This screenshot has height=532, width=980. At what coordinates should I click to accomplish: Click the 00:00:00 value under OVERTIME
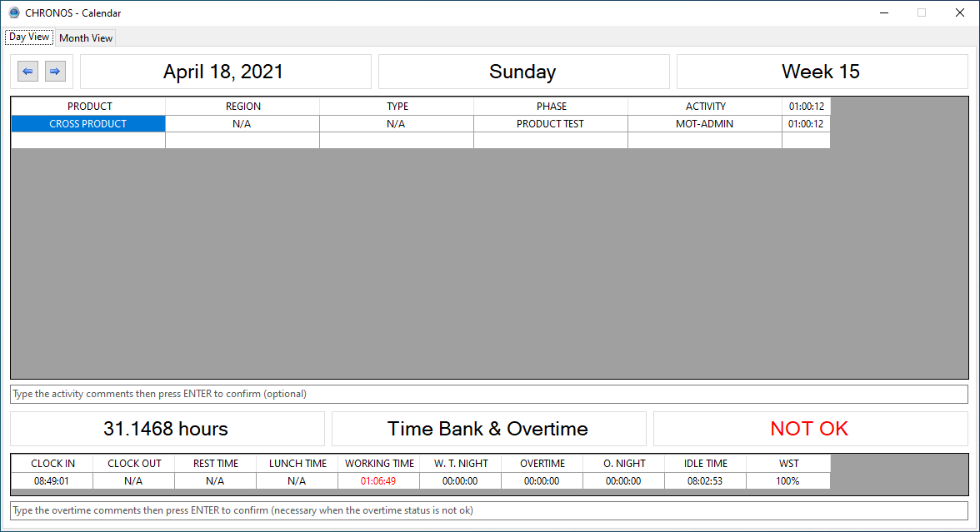542,481
